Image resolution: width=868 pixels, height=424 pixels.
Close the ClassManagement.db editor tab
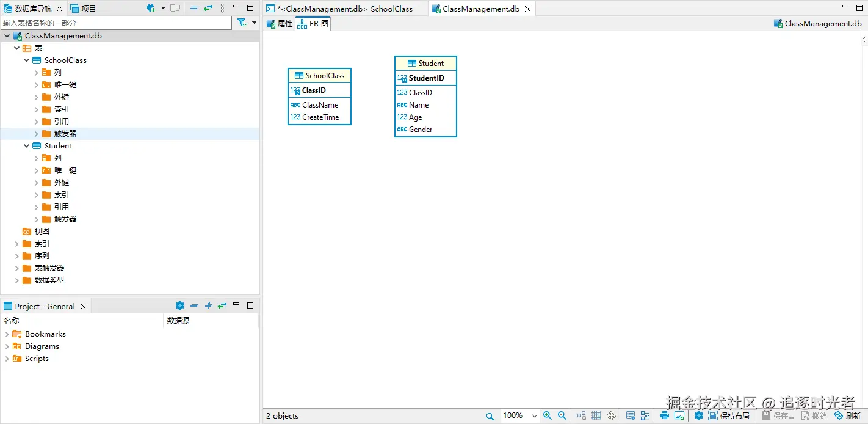pyautogui.click(x=528, y=9)
